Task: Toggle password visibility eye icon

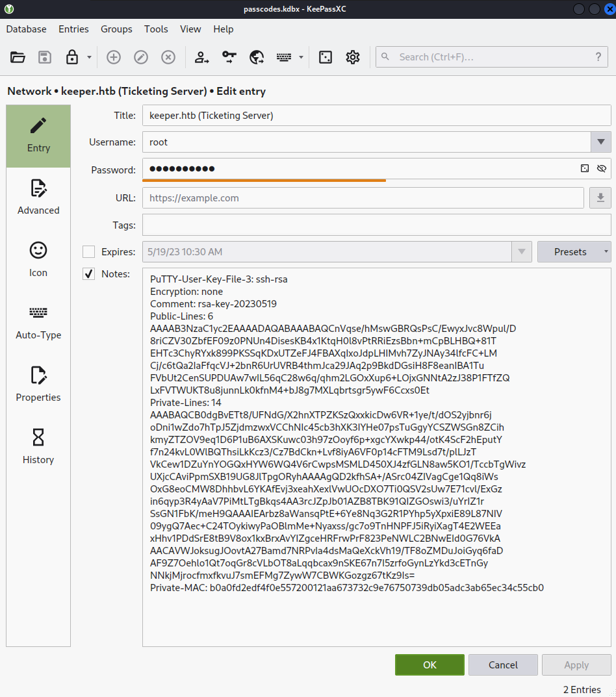Action: [601, 168]
